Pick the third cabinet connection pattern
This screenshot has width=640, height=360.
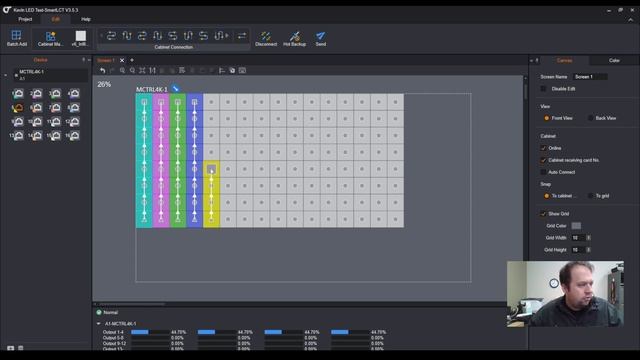pyautogui.click(x=142, y=36)
